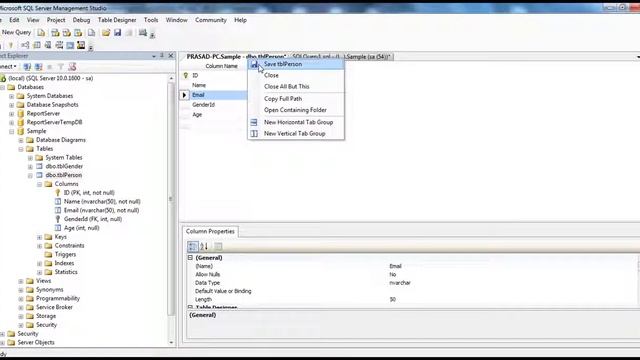The height and width of the screenshot is (360, 640).
Task: Click the Length property value 50
Action: click(x=393, y=299)
